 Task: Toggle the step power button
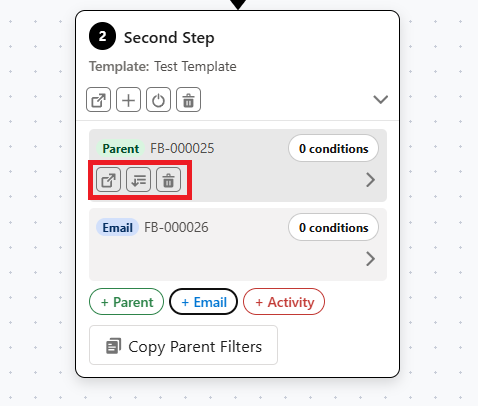158,100
